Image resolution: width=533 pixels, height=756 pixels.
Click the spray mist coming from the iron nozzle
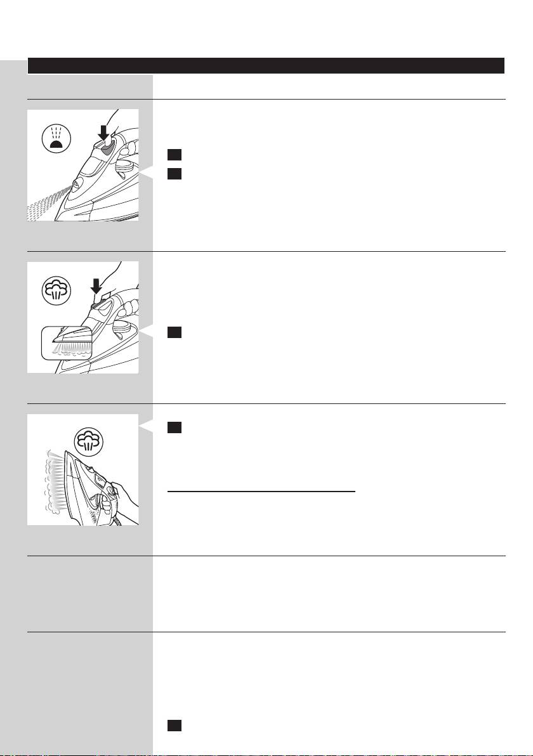pyautogui.click(x=47, y=204)
